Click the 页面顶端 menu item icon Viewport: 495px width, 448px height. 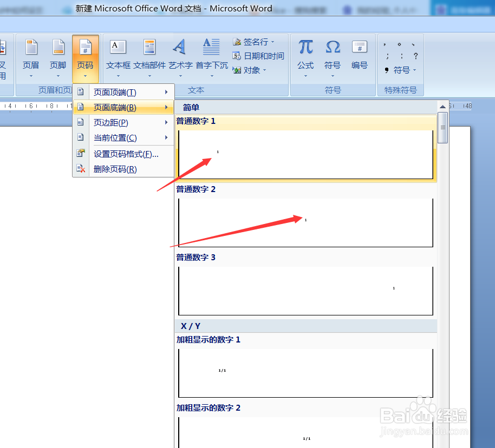coord(81,92)
